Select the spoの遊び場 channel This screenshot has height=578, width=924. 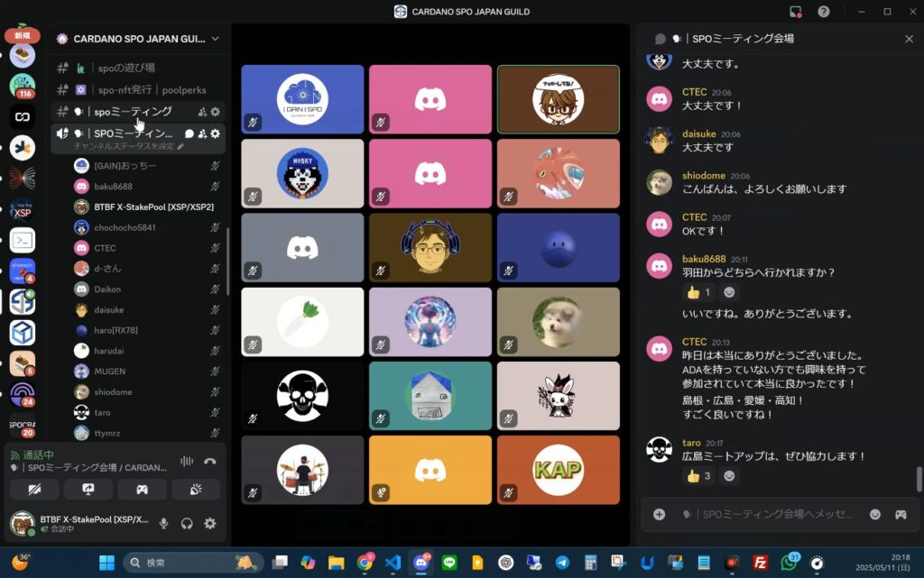pos(138,69)
